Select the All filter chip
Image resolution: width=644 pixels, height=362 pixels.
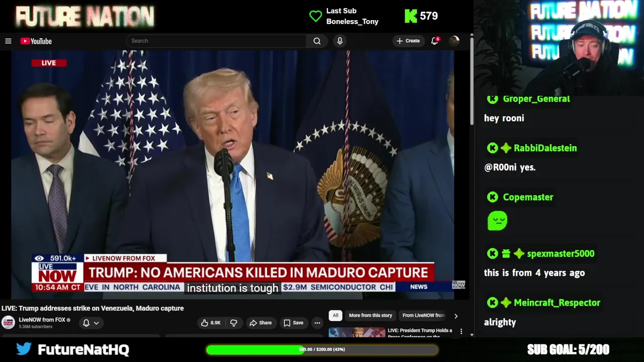coord(335,315)
